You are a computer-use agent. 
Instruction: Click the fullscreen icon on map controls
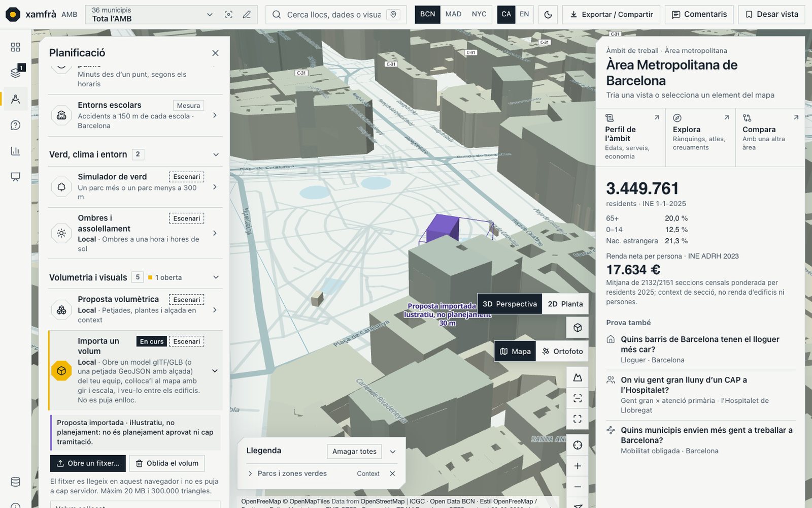pos(578,419)
